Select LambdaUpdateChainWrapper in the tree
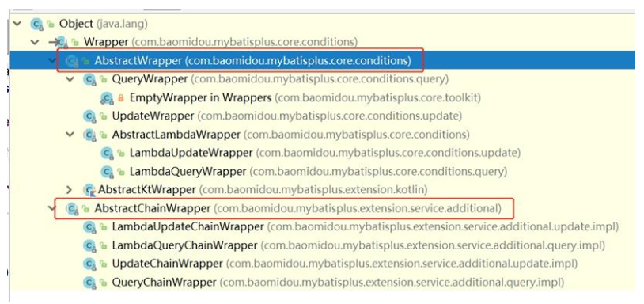Screen dimensions: 644x304 (x=188, y=226)
